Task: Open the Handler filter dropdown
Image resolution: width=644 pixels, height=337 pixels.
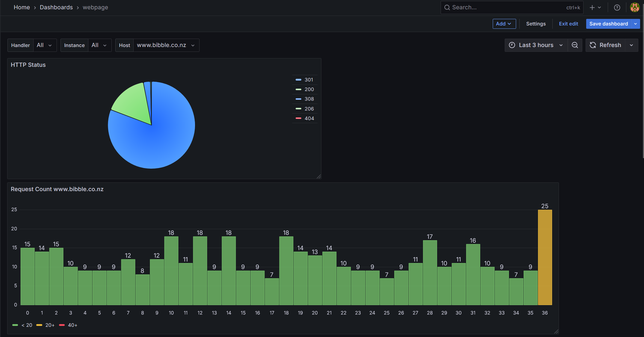Action: (x=45, y=45)
